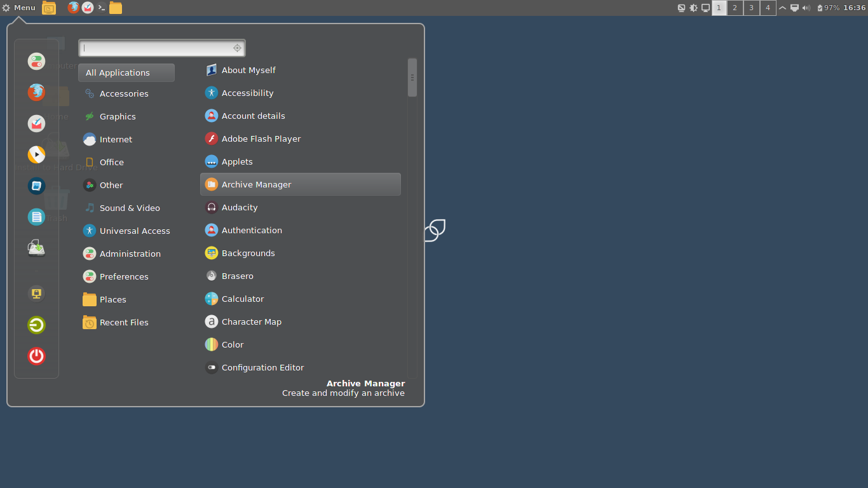The image size is (868, 488).
Task: Open the calendar from 16:36 clock
Action: [854, 8]
